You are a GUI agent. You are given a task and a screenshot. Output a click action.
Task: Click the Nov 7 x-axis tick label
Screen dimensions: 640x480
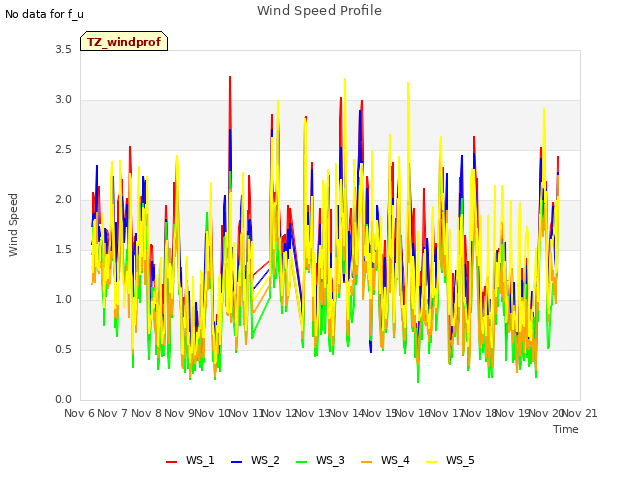pyautogui.click(x=113, y=413)
